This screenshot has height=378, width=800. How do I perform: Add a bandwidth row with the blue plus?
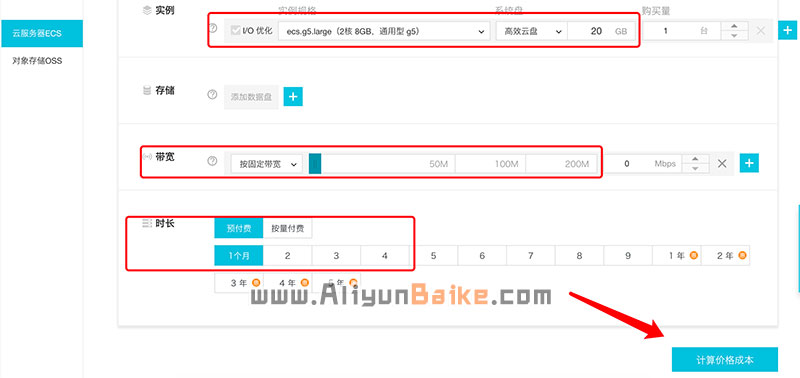click(749, 163)
